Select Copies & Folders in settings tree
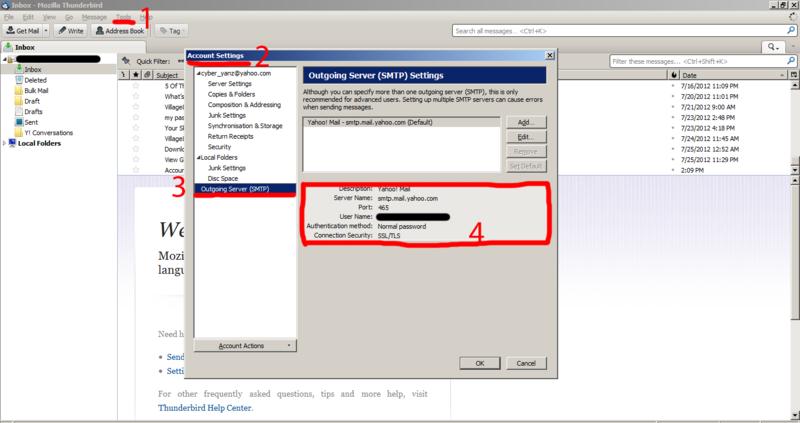Screen dimensions: 800x423 coord(231,94)
